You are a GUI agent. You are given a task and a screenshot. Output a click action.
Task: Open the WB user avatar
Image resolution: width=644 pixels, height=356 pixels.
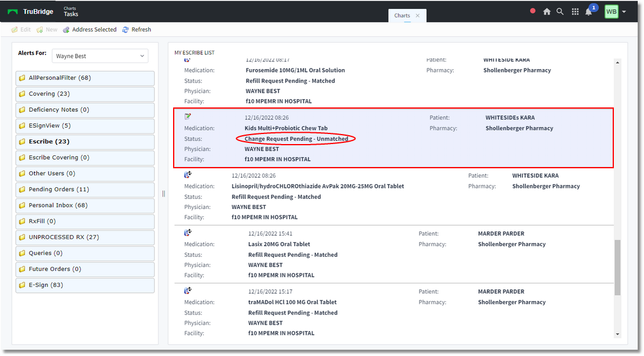tap(611, 11)
